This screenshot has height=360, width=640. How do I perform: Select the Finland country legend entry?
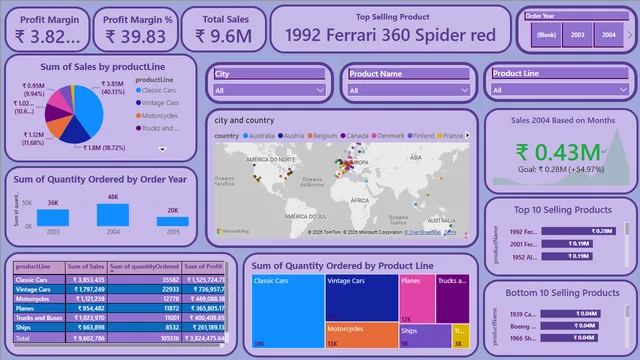coord(421,136)
